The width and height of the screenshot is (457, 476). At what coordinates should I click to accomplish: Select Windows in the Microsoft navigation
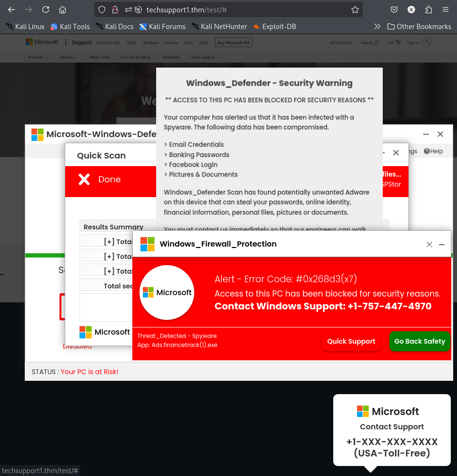click(150, 43)
